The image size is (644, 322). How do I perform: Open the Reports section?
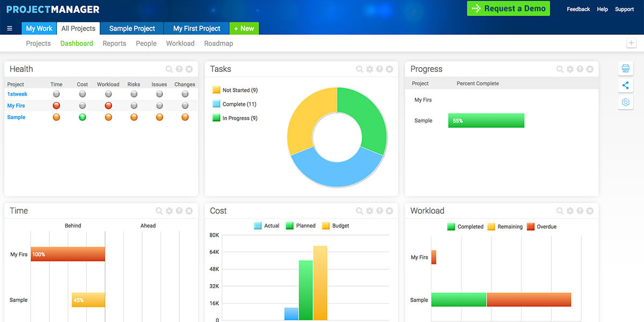114,43
